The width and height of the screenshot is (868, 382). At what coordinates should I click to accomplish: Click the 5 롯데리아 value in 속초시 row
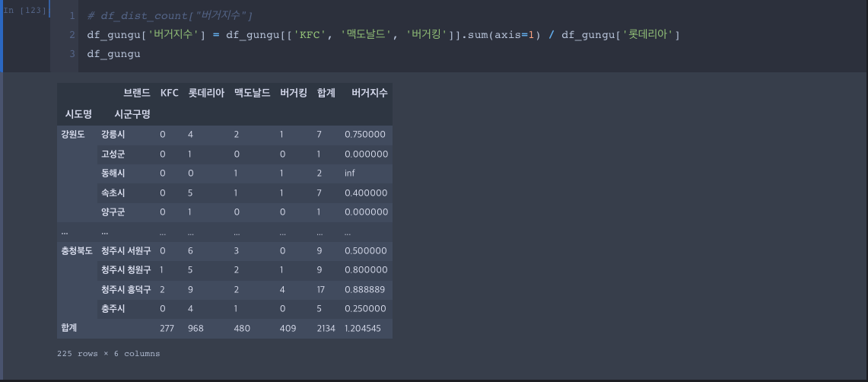(190, 193)
